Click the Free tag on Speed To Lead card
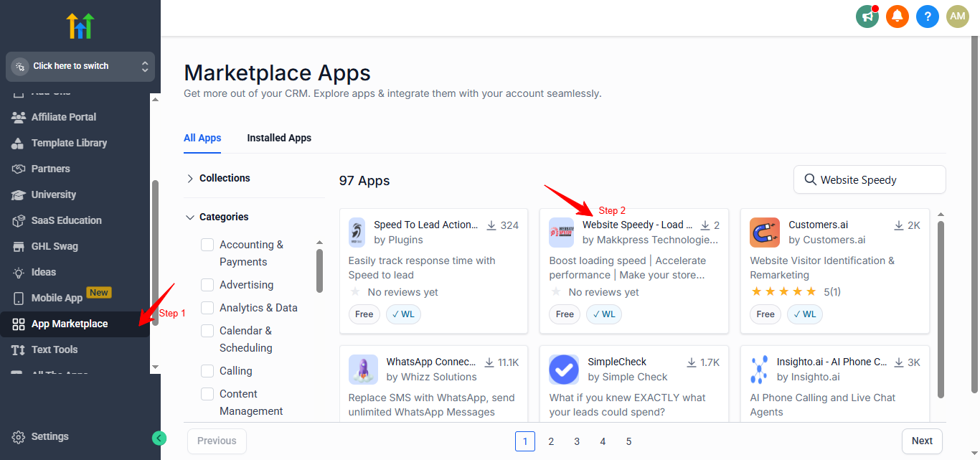 coord(364,314)
